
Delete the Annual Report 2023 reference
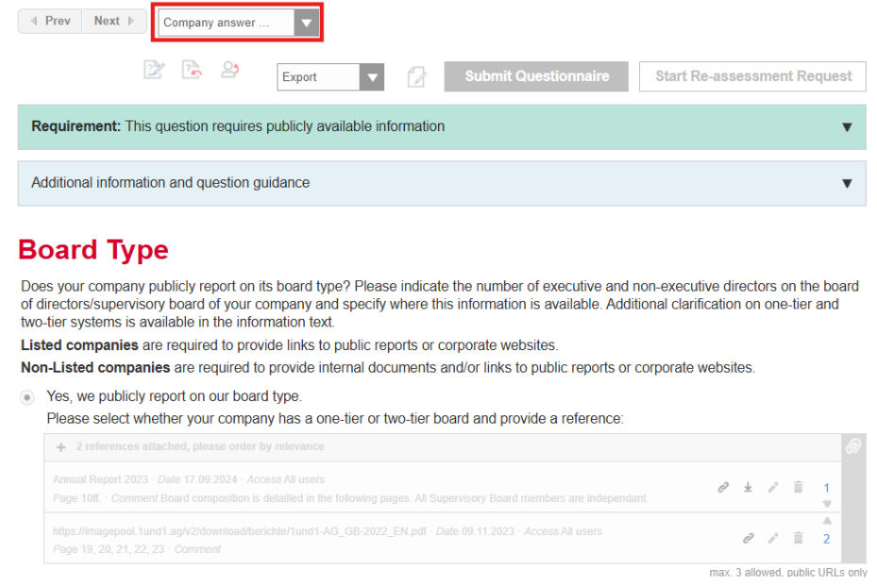[x=799, y=488]
